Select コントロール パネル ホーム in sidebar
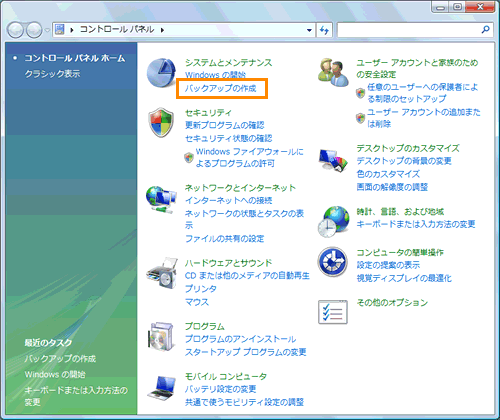 (x=75, y=58)
